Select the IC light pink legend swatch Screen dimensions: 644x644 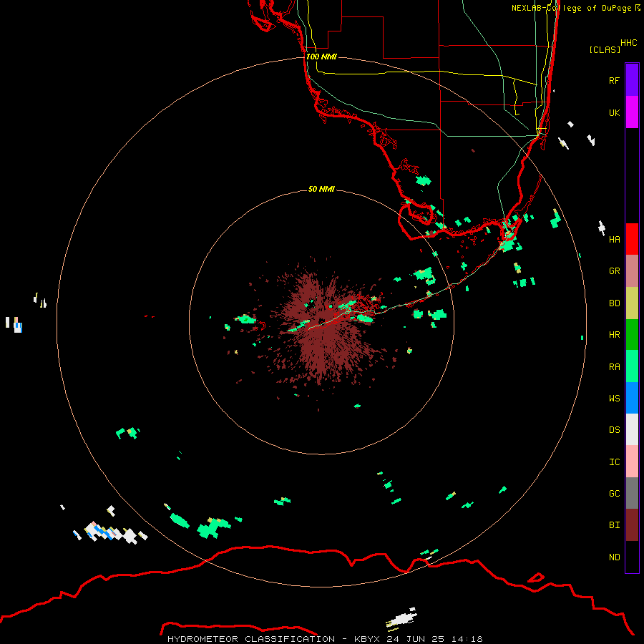tap(632, 462)
